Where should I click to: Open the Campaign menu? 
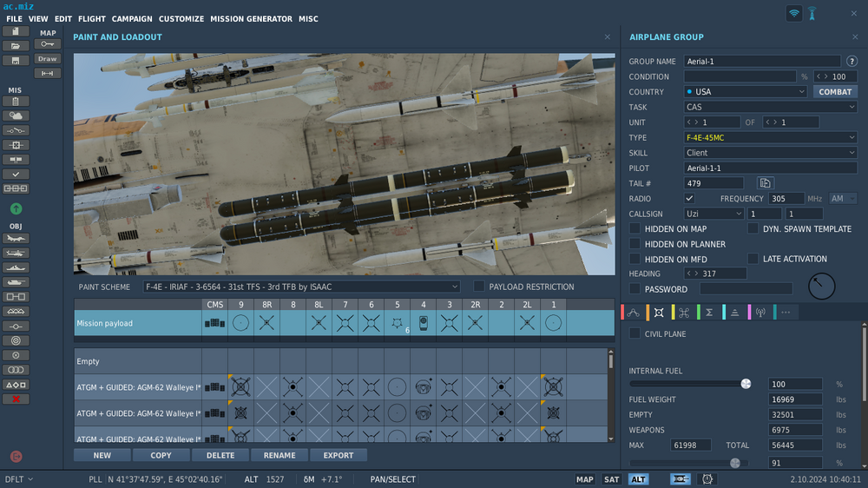pos(132,18)
